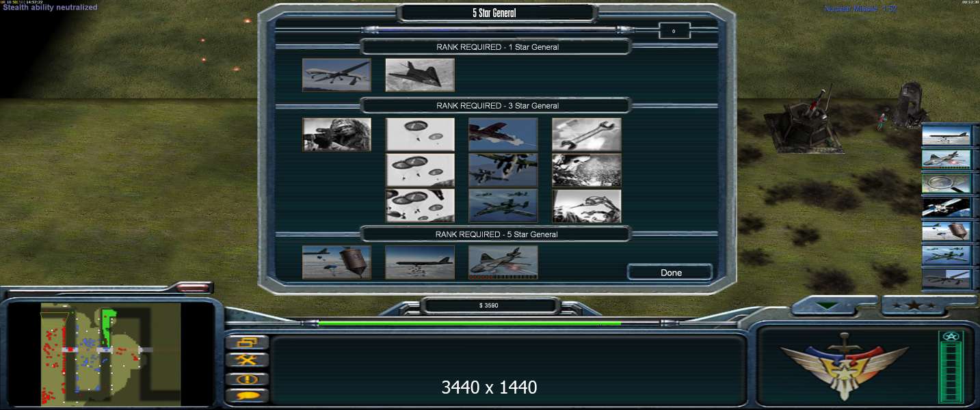Select the Spy Drone promotion icon
This screenshot has width=980, height=410.
[x=336, y=74]
